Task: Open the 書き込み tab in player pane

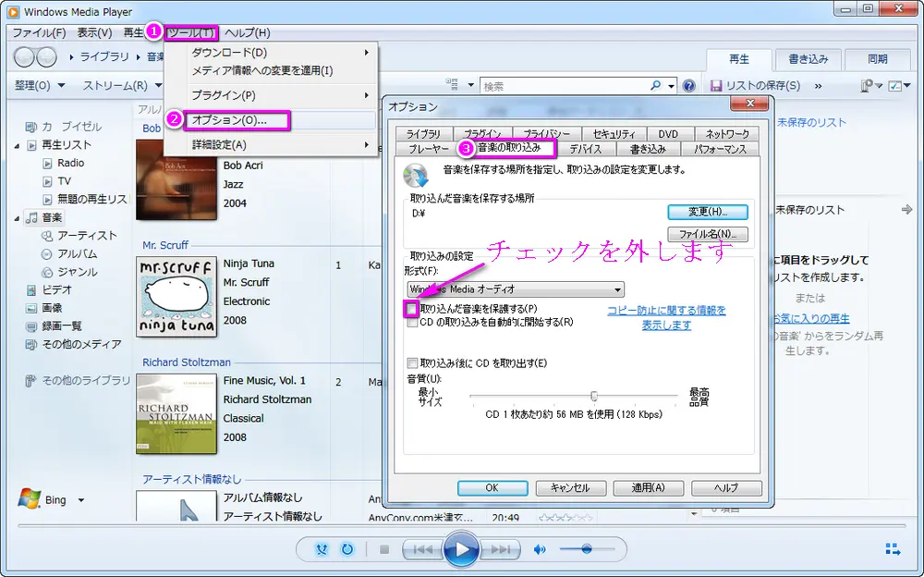Action: pos(808,59)
